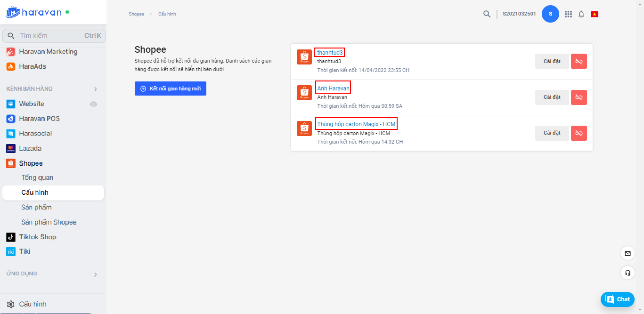The width and height of the screenshot is (644, 314).
Task: Disconnect Thùng hộp carton Magix store unlink icon
Action: tap(579, 133)
